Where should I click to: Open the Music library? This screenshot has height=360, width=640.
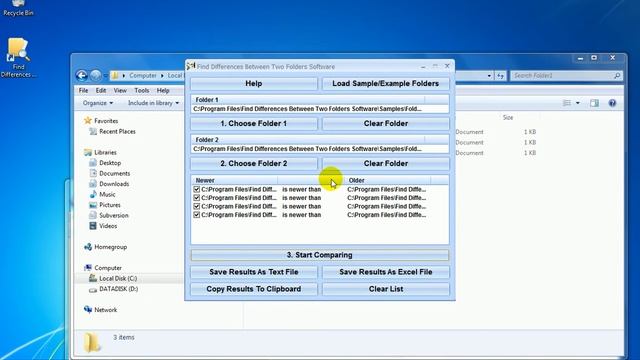[102, 195]
